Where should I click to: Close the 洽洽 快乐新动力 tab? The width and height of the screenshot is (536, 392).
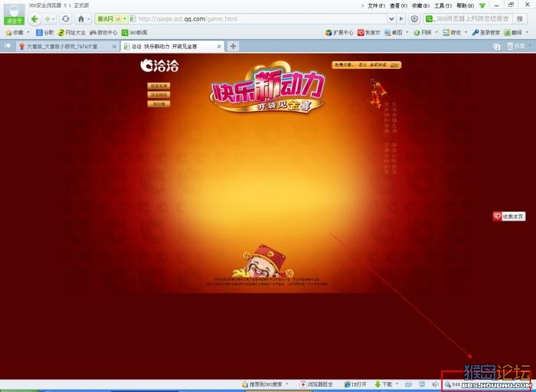click(x=219, y=47)
